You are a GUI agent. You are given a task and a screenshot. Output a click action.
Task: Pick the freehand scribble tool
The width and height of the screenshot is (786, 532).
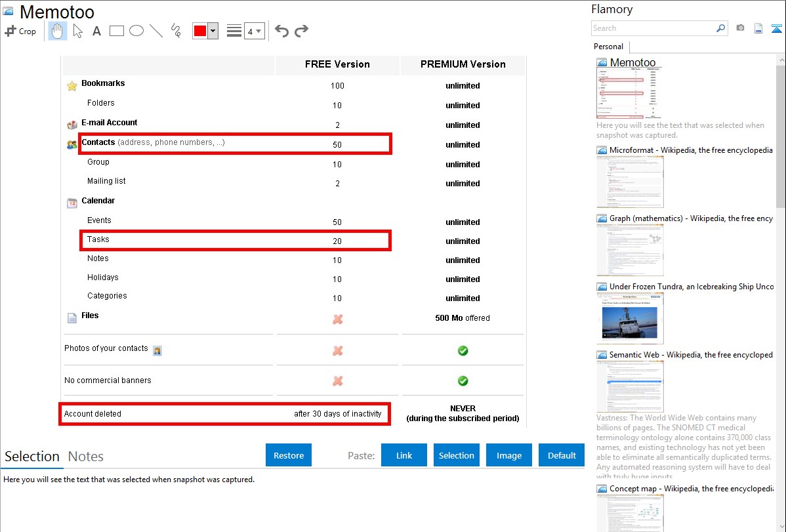(x=176, y=31)
